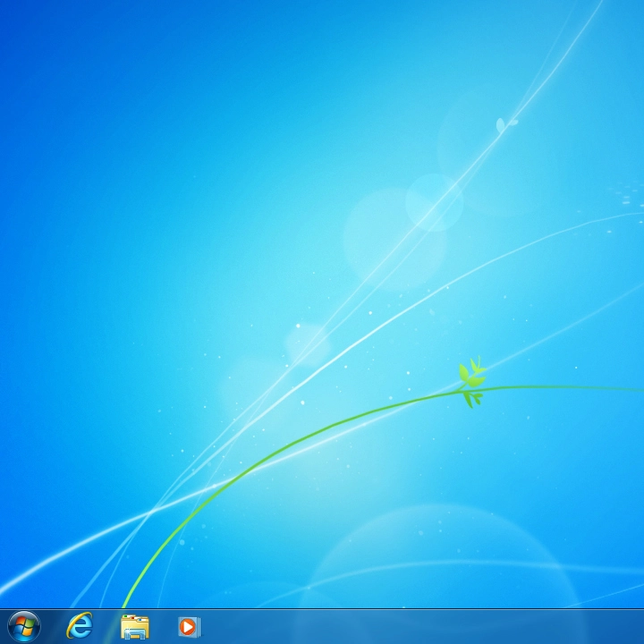Viewport: 644px width, 644px height.
Task: Click the blue 'e' browser icon
Action: [80, 626]
